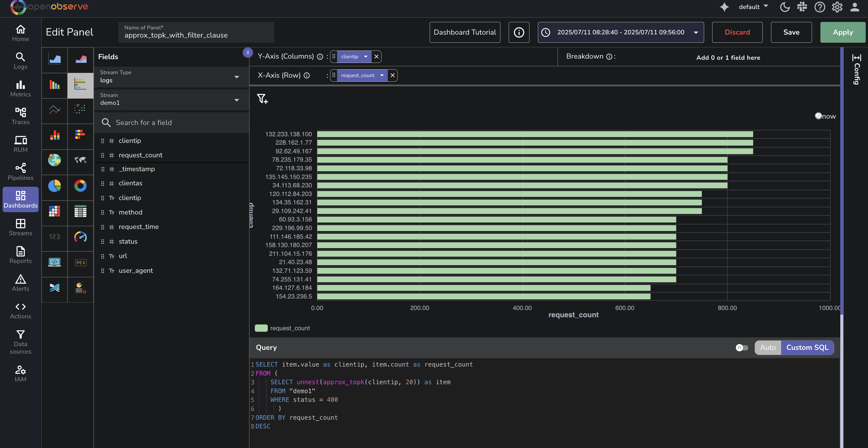Go to Alerts in the sidebar

click(20, 283)
